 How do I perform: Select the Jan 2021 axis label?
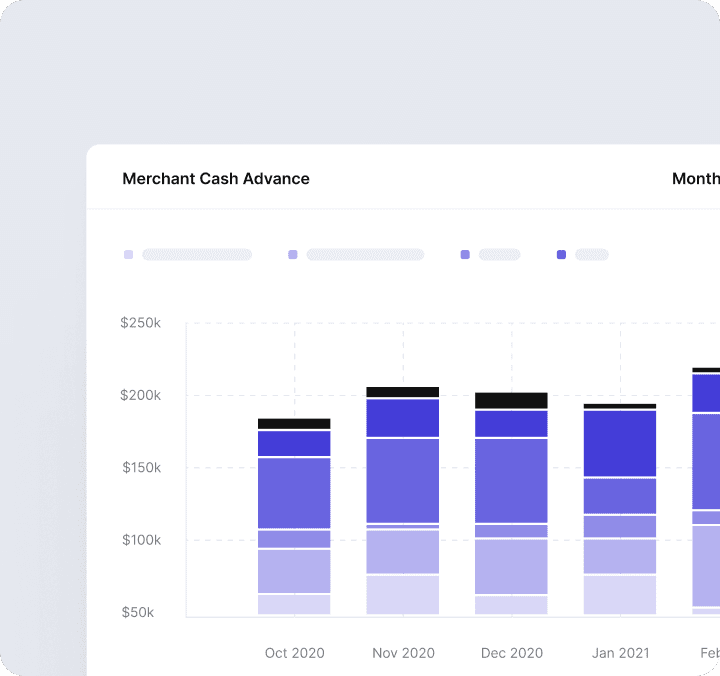click(620, 653)
